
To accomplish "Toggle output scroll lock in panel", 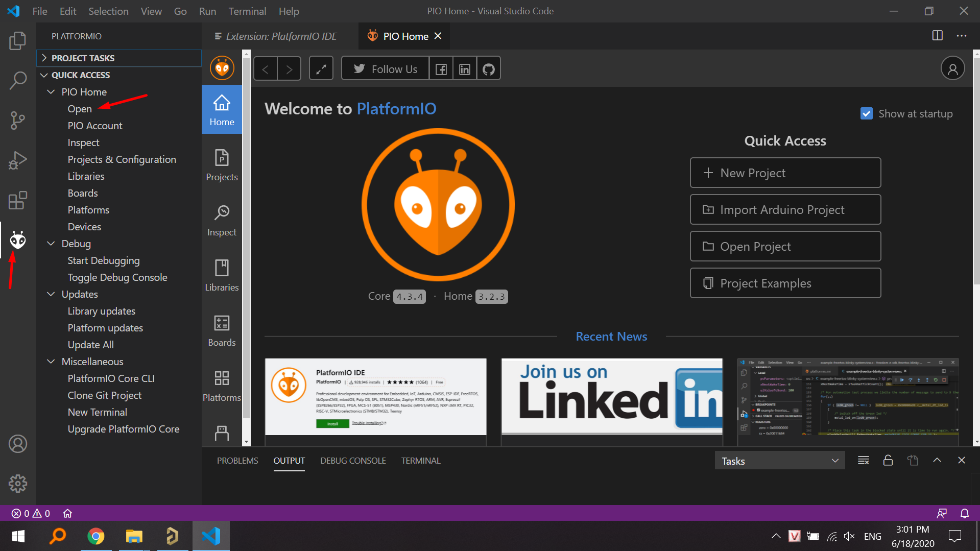I will [888, 460].
